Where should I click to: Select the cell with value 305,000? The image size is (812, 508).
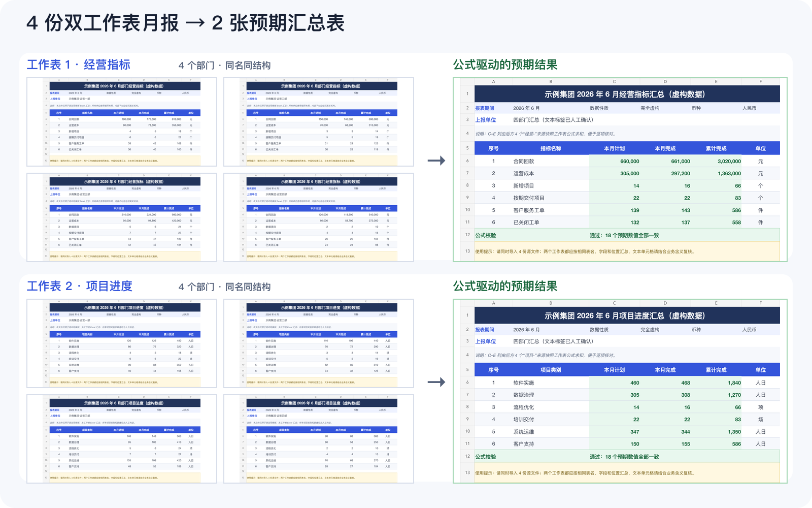(x=615, y=173)
